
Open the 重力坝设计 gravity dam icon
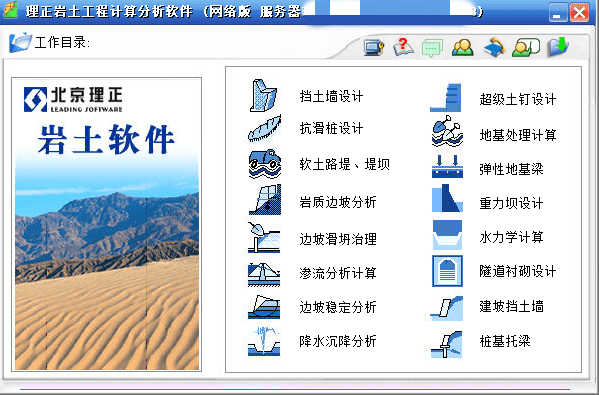[447, 198]
